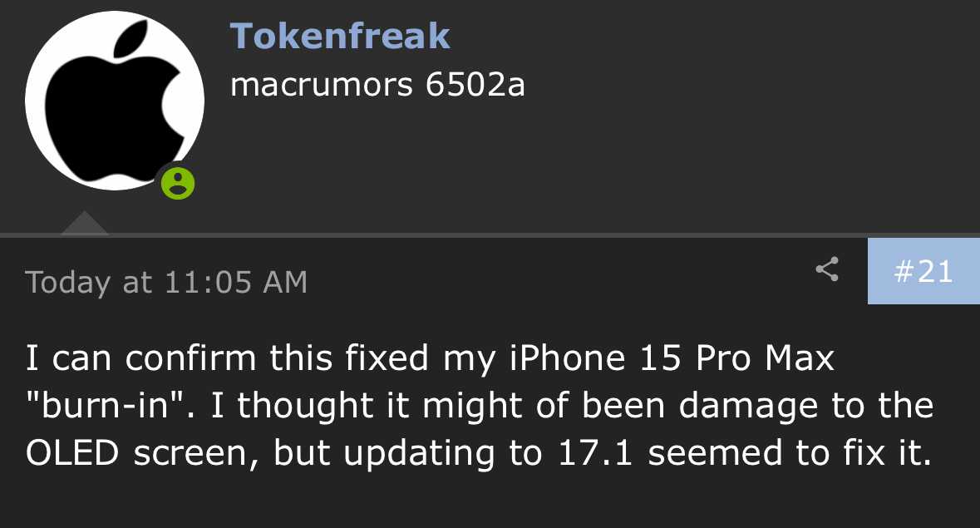This screenshot has width=980, height=528.
Task: Click the share icon beside post #21
Action: [826, 270]
